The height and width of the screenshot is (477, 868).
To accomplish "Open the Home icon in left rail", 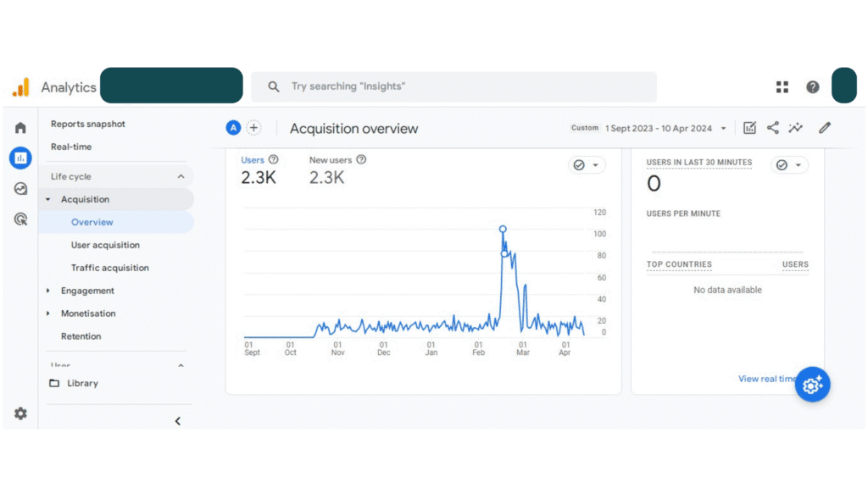I will [20, 128].
